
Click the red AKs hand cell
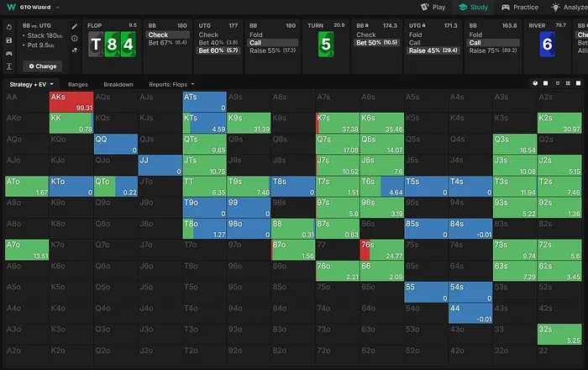(69, 102)
